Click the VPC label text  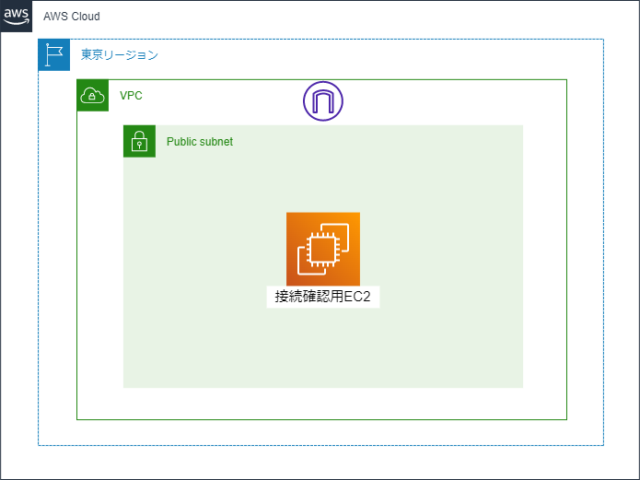[x=131, y=96]
